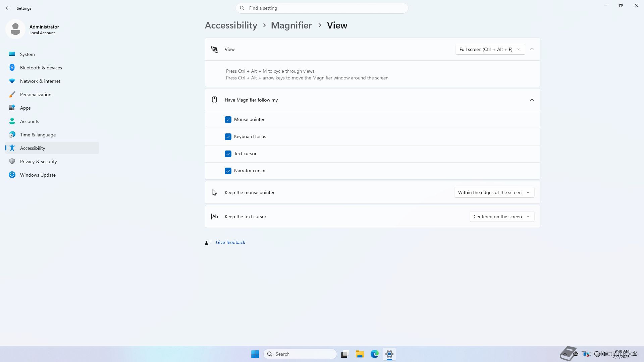Click the Find a setting search box
644x362 pixels.
pos(322,8)
